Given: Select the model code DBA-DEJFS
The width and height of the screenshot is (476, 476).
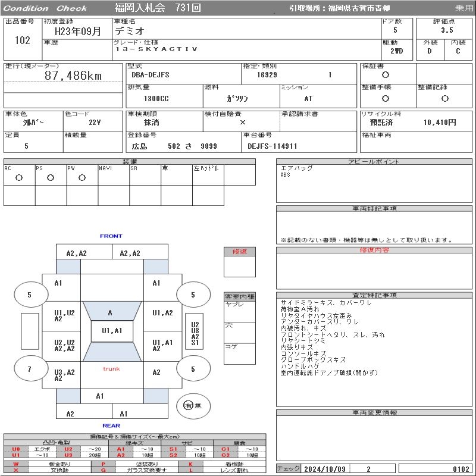Looking at the screenshot, I should (x=151, y=75).
